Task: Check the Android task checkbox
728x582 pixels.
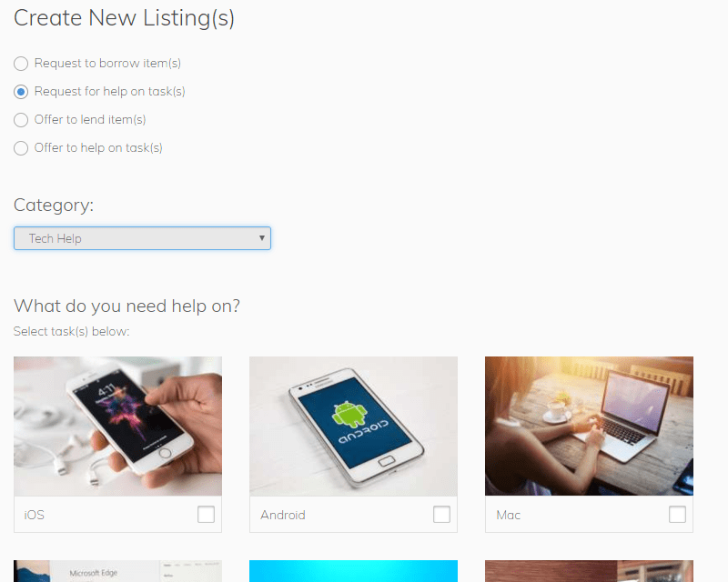Action: 441,514
